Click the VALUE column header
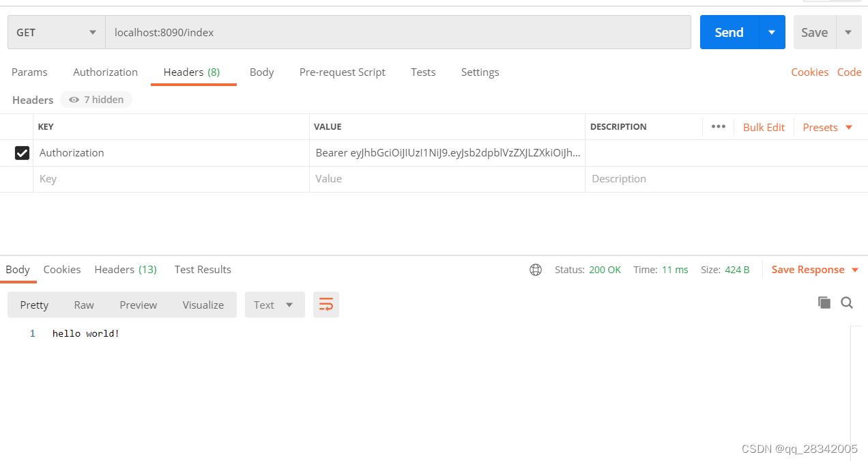Screen dimensions: 868x461 (x=328, y=126)
